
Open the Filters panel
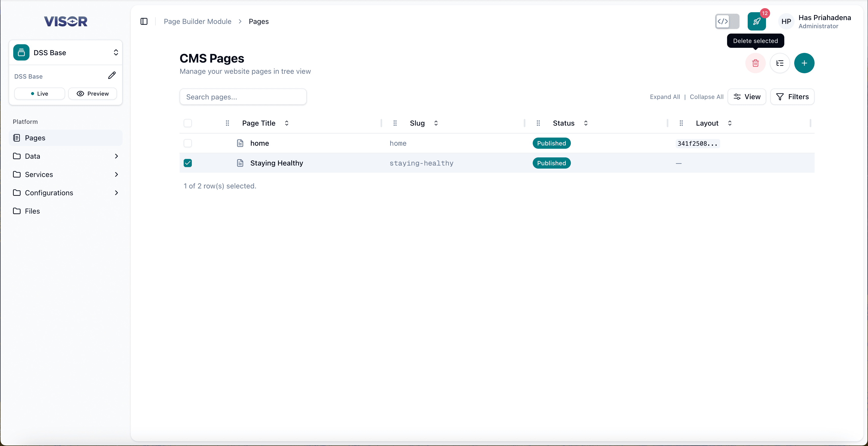tap(792, 97)
